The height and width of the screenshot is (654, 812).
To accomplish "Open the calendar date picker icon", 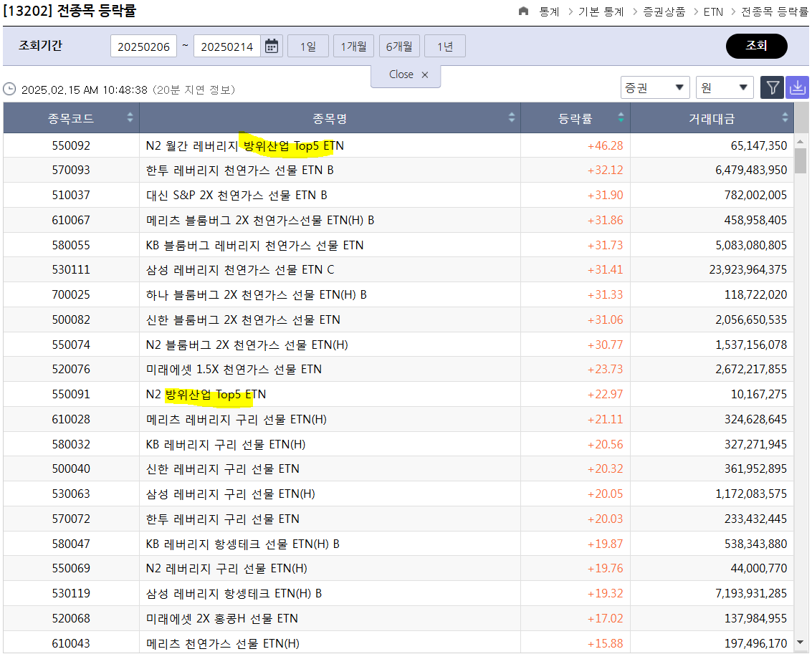I will (x=272, y=47).
